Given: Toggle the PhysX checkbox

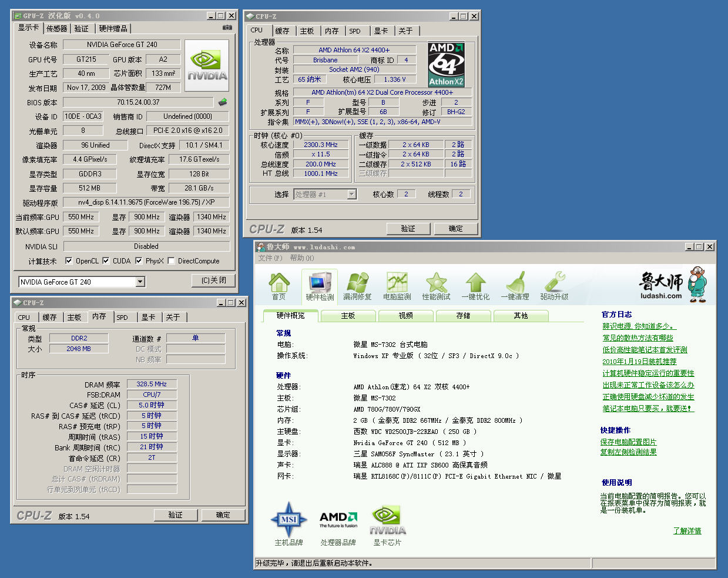Looking at the screenshot, I should (139, 260).
